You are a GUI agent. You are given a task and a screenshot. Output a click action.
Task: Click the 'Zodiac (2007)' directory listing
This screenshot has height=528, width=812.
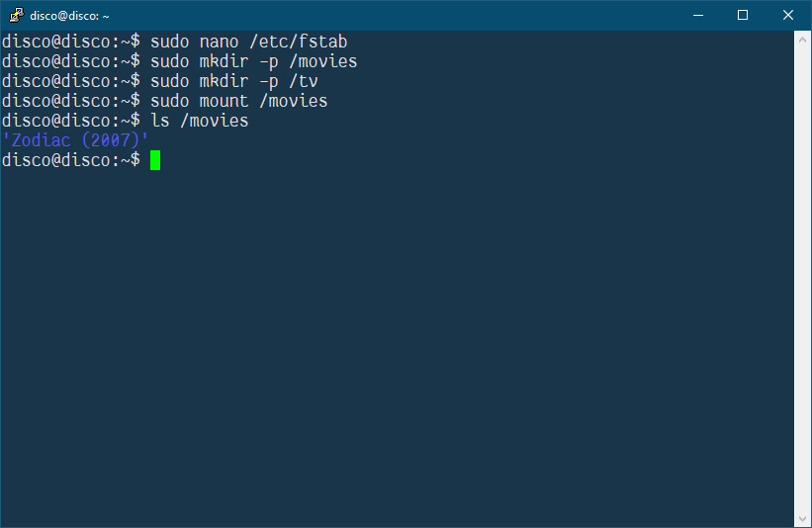coord(75,140)
